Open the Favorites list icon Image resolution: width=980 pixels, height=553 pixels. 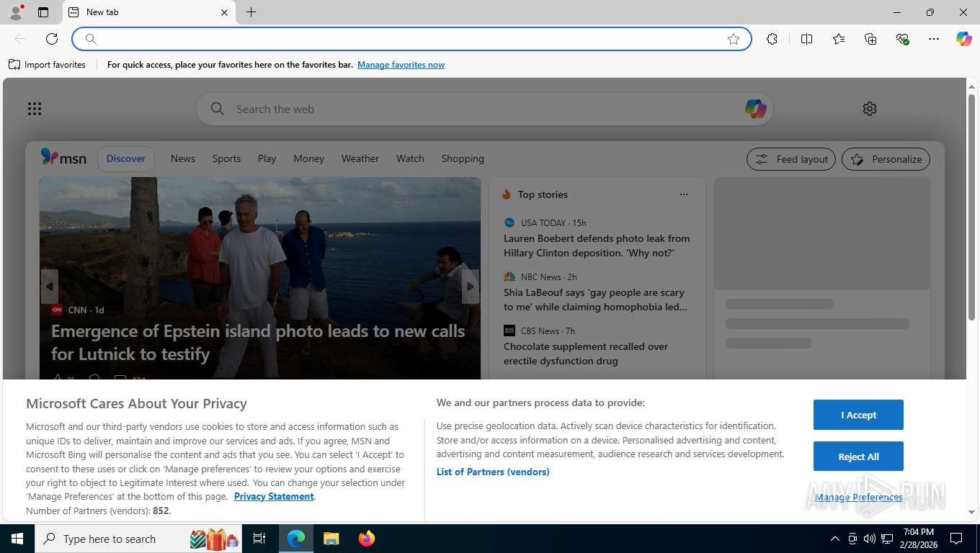point(839,39)
